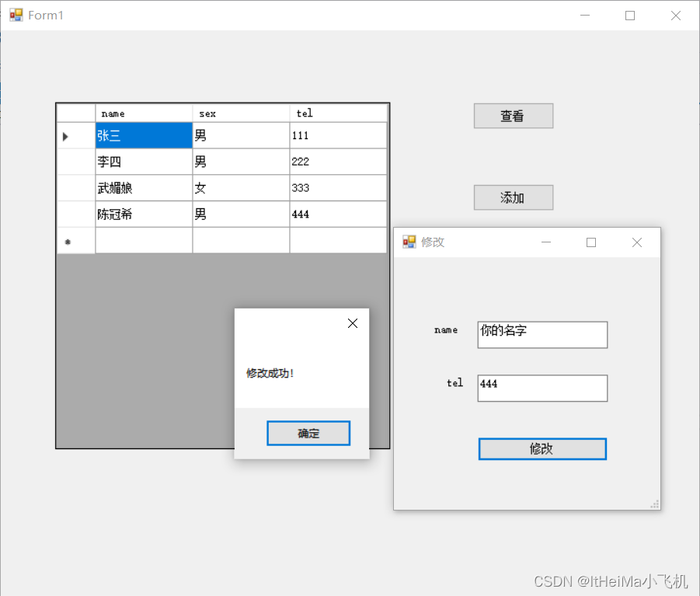Click the tel input containing 444
This screenshot has width=700, height=596.
(x=542, y=388)
